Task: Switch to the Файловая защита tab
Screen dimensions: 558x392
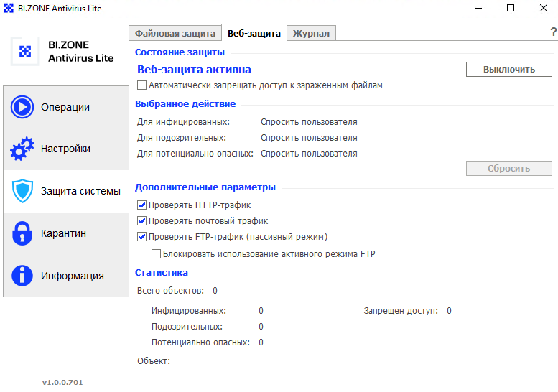Action: [x=175, y=34]
